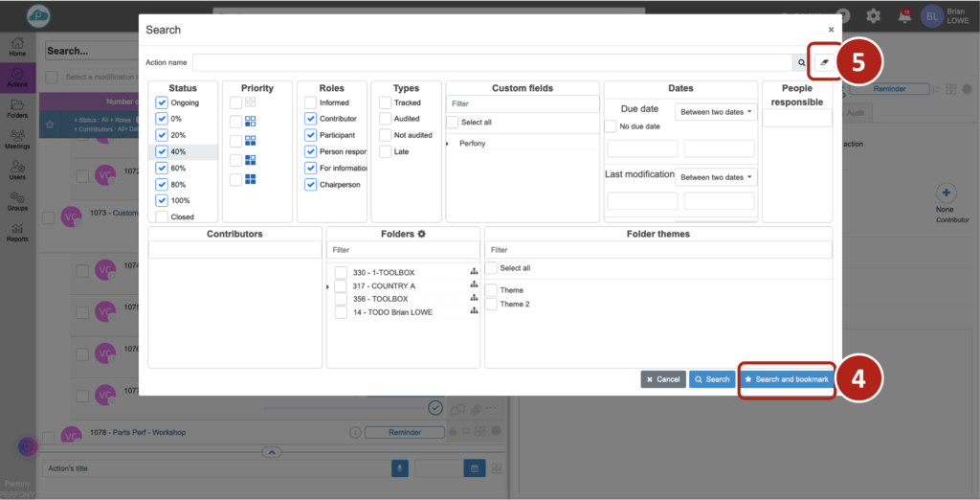The height and width of the screenshot is (500, 980).
Task: Open the Due date range dropdown
Action: click(x=716, y=112)
